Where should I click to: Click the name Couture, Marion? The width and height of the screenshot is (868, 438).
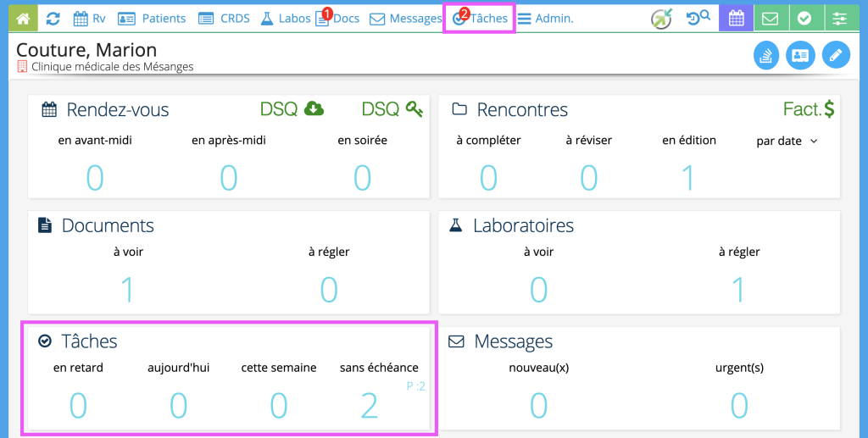pyautogui.click(x=86, y=50)
